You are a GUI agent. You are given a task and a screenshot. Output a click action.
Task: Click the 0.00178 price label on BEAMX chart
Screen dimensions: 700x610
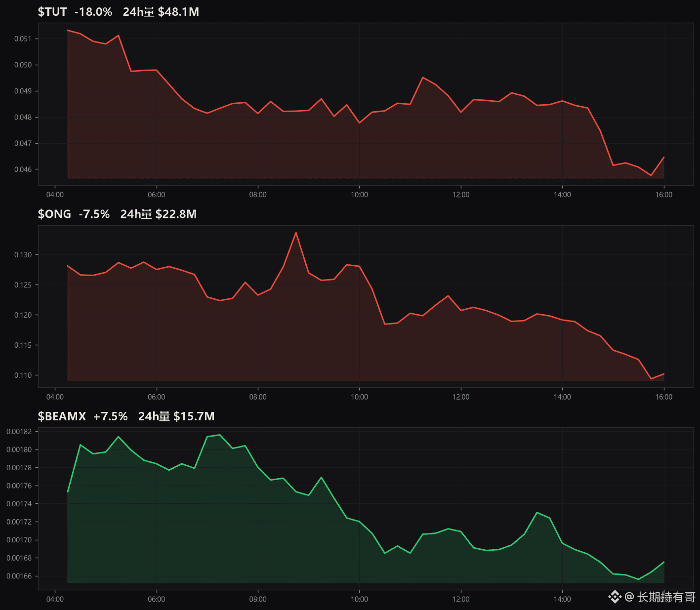tap(19, 468)
